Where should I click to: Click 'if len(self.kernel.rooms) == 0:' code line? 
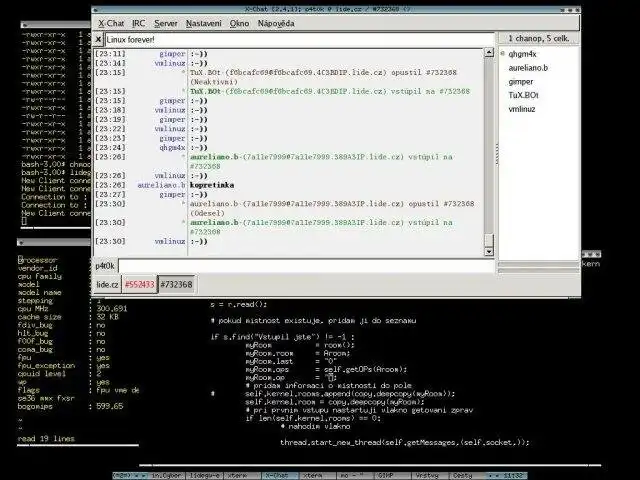point(313,418)
